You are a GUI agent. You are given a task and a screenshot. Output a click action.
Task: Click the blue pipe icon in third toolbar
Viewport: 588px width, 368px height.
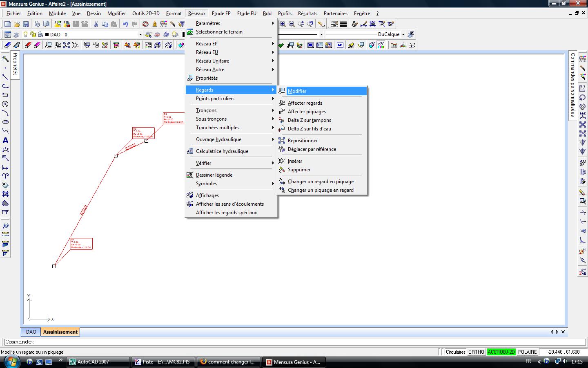[8, 45]
